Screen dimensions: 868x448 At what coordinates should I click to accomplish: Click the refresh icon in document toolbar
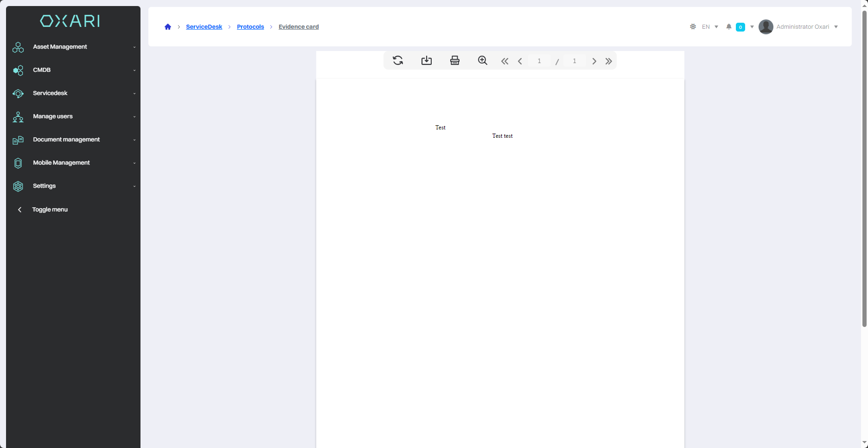[398, 61]
